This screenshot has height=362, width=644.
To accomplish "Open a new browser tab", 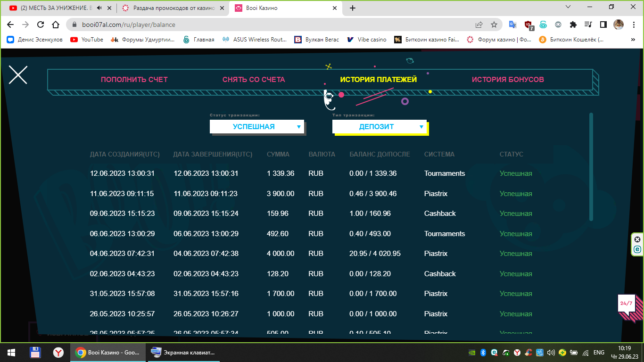I will [353, 8].
